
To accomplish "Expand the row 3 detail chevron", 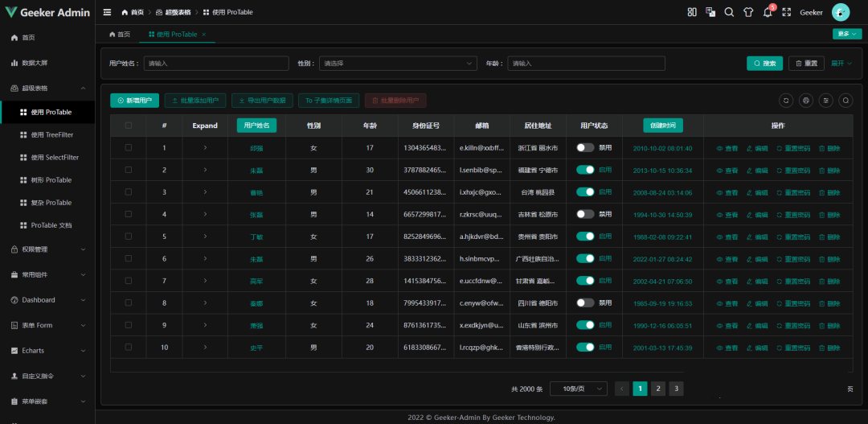I will [205, 192].
